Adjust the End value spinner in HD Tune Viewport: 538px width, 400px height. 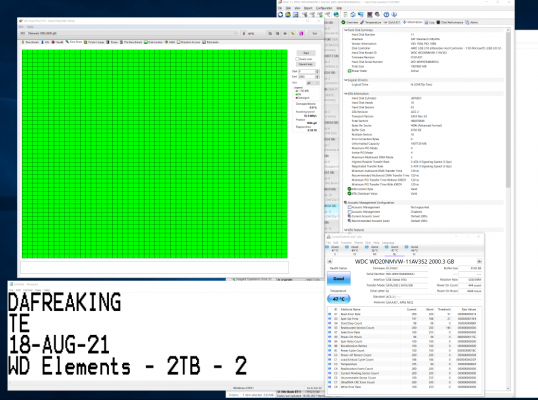[x=317, y=77]
